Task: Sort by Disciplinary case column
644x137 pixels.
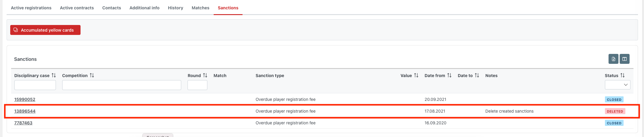Action: pyautogui.click(x=54, y=75)
